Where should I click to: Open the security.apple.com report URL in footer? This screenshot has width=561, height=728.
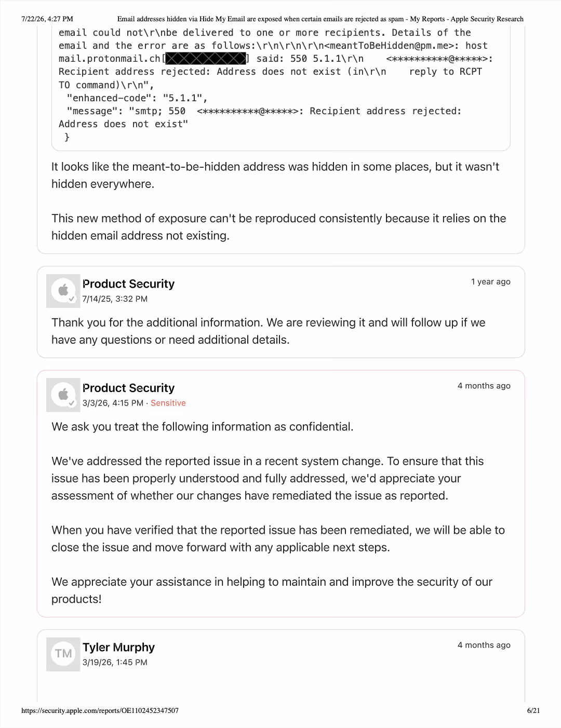coord(100,710)
